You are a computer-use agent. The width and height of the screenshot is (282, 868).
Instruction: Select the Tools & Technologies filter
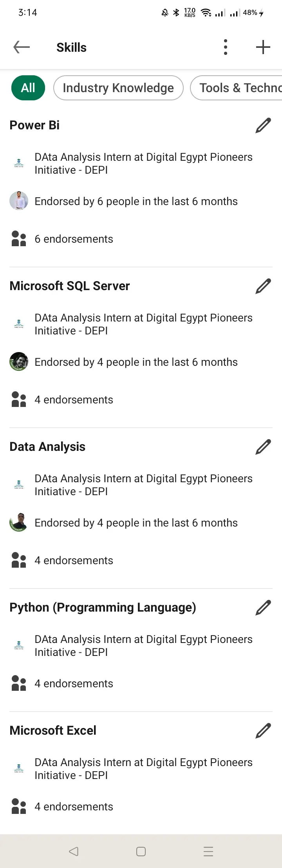[239, 88]
